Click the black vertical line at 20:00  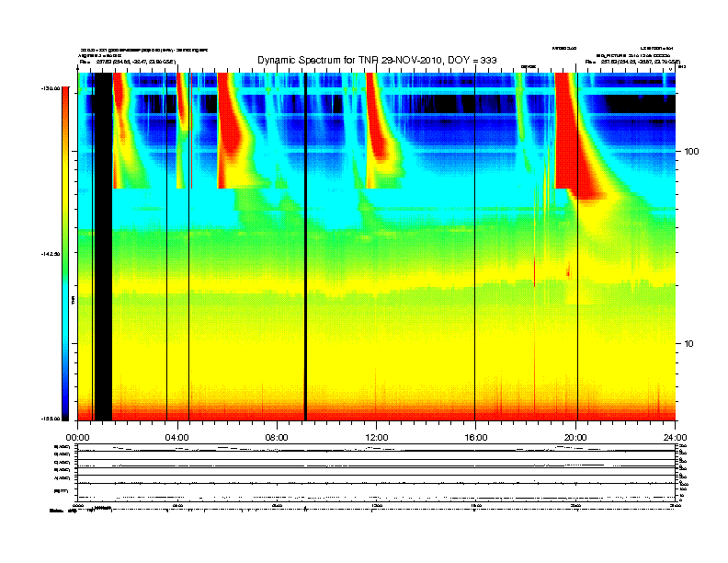click(577, 247)
